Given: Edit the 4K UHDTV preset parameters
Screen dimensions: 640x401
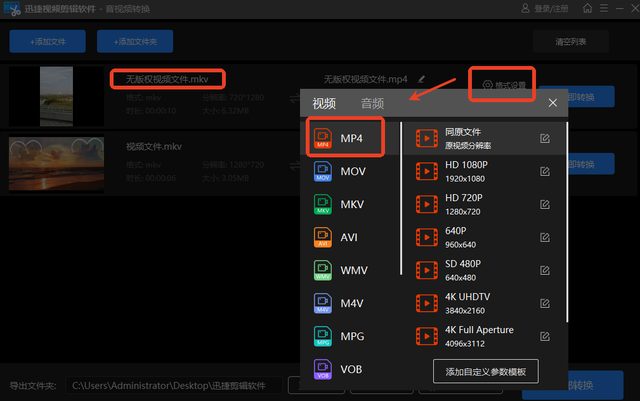Looking at the screenshot, I should click(x=544, y=303).
